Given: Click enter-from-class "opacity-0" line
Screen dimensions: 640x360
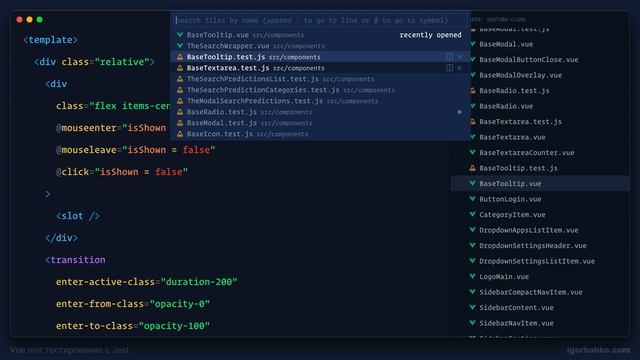Looking at the screenshot, I should tap(133, 304).
